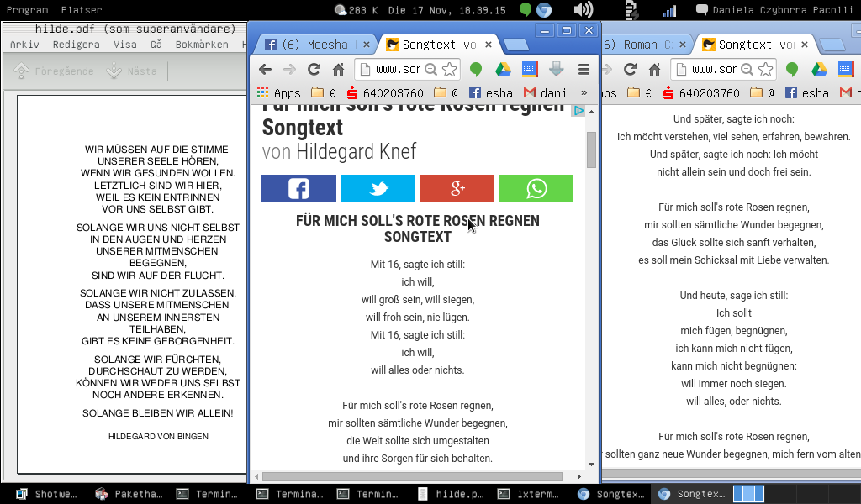
Task: Open the Program menu in the top panel
Action: click(x=28, y=10)
